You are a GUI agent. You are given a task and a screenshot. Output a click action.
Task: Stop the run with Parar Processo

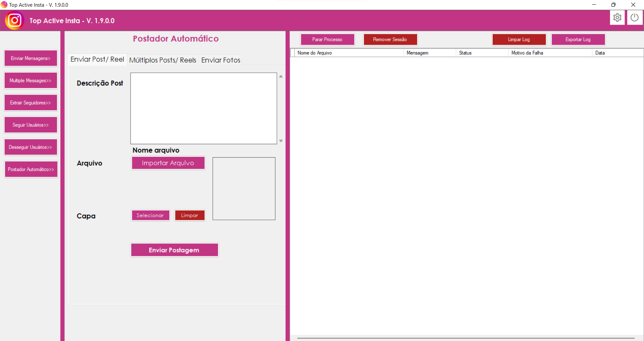coord(327,40)
